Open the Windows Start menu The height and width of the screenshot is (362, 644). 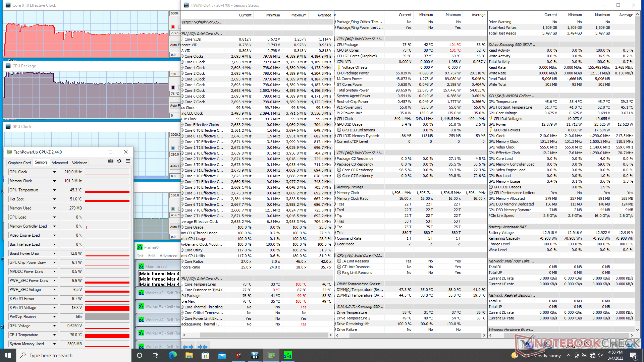coord(8,355)
